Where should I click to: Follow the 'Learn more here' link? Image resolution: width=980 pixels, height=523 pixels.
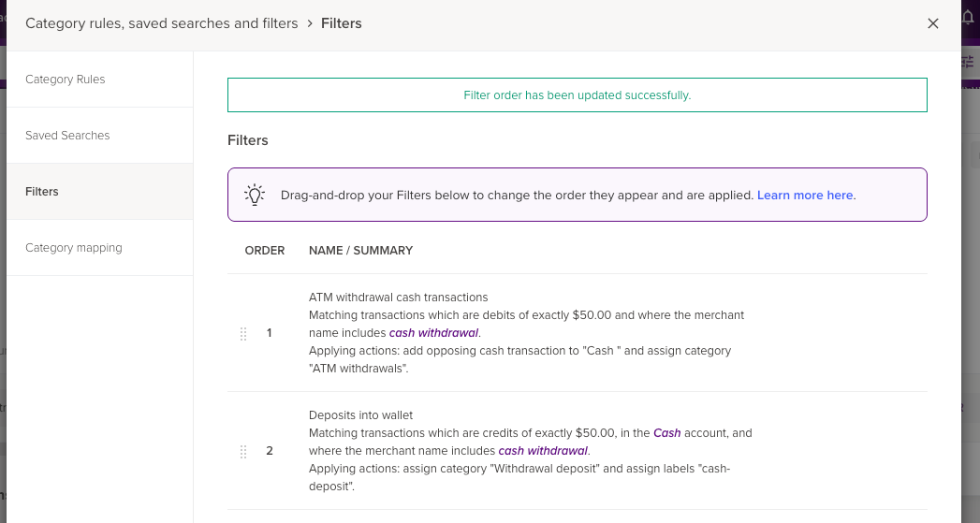tap(805, 196)
